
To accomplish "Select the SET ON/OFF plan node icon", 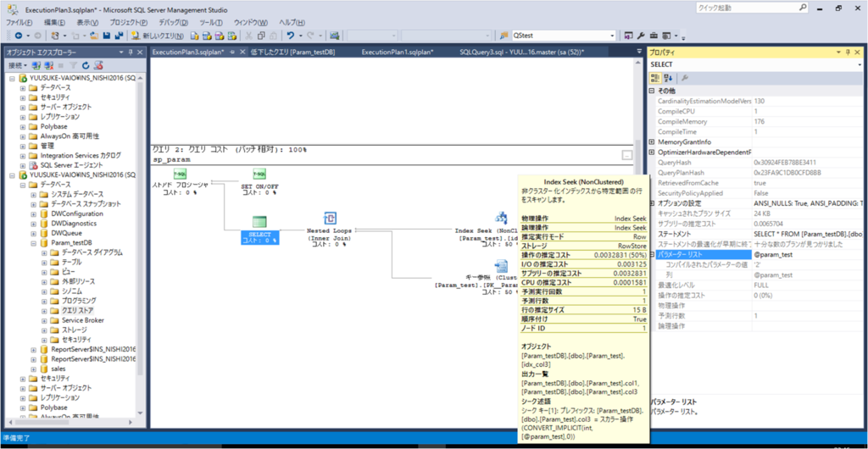I will (x=259, y=175).
